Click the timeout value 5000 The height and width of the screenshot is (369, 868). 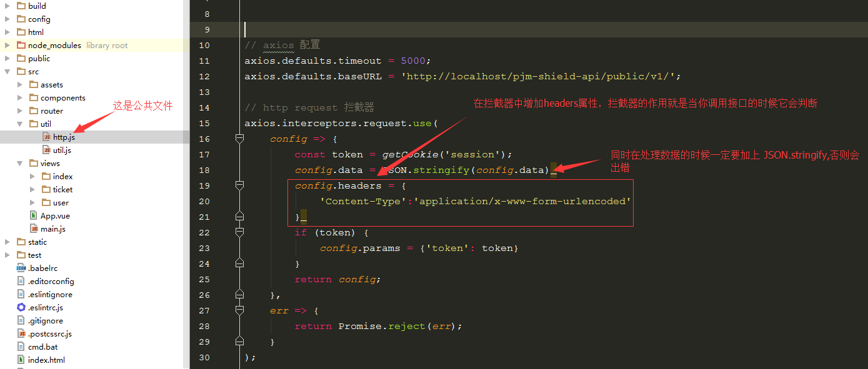(413, 61)
